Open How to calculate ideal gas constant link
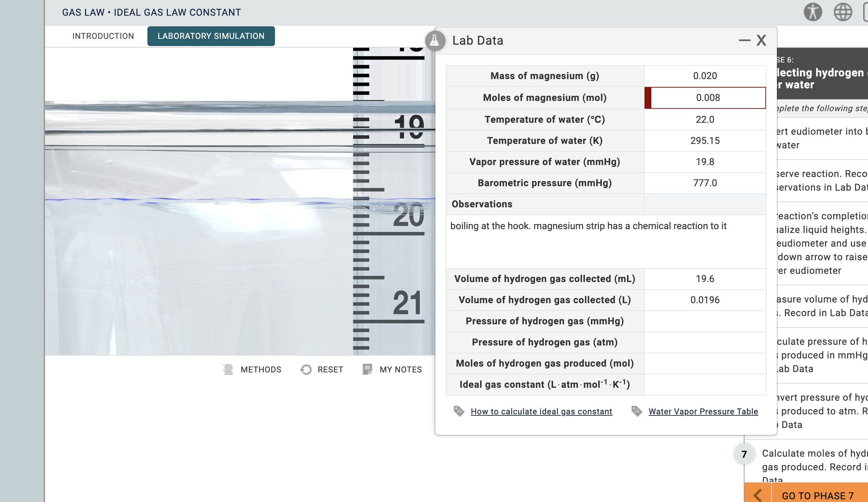This screenshot has width=868, height=502. [x=541, y=411]
